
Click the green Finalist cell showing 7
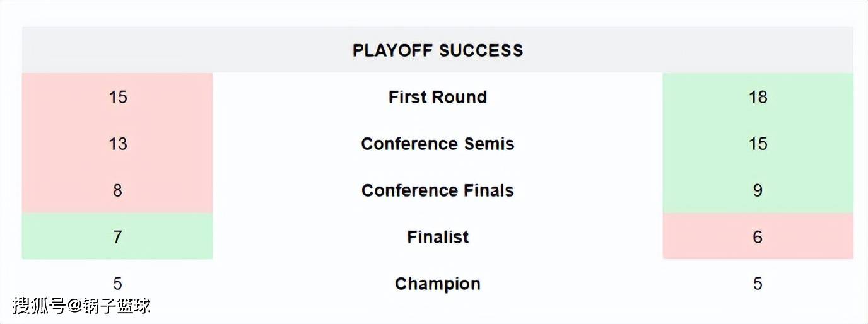pyautogui.click(x=117, y=237)
